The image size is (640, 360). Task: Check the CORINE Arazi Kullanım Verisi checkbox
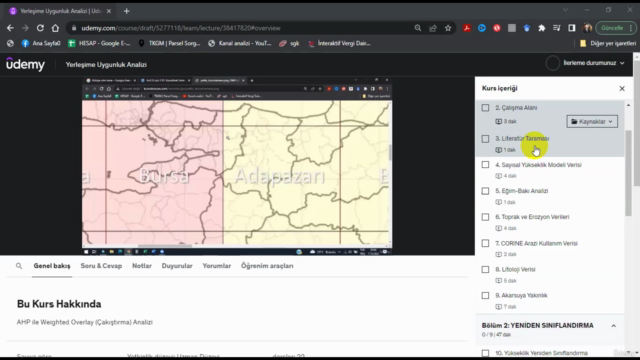click(x=485, y=243)
